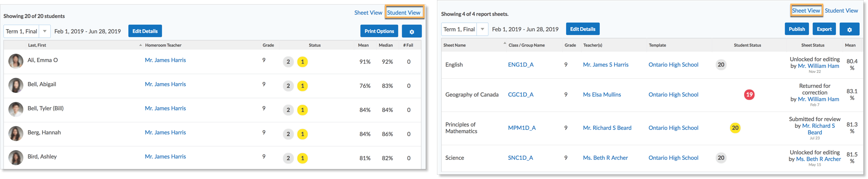Sort students by Last, First column arrow
The width and height of the screenshot is (868, 179).
pos(140,45)
